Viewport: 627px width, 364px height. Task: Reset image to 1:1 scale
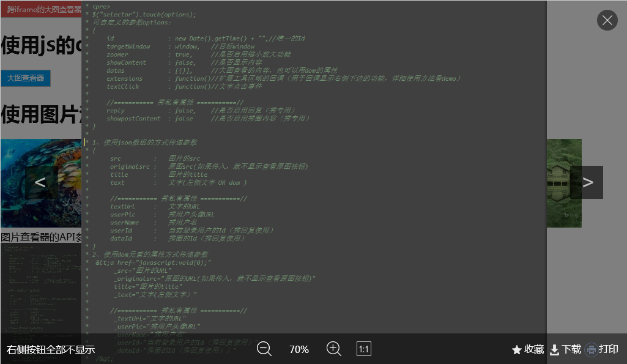pos(364,349)
